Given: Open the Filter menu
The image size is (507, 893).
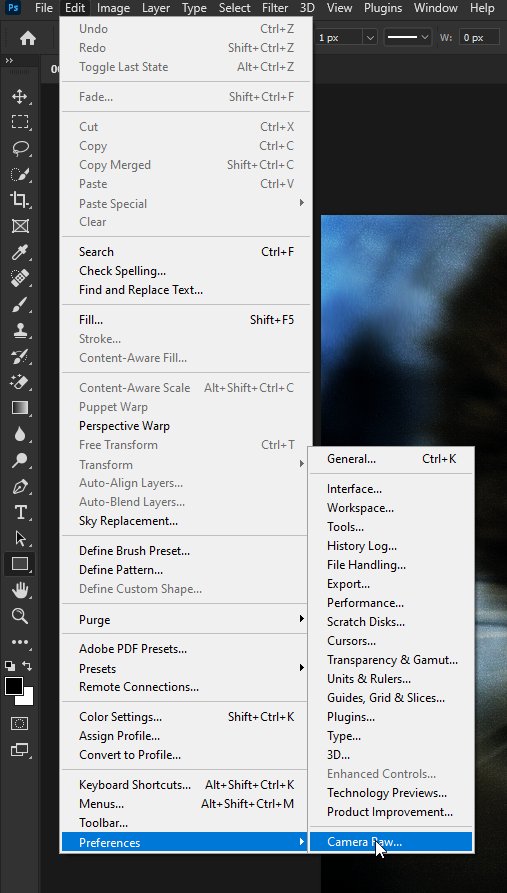Looking at the screenshot, I should click(275, 8).
